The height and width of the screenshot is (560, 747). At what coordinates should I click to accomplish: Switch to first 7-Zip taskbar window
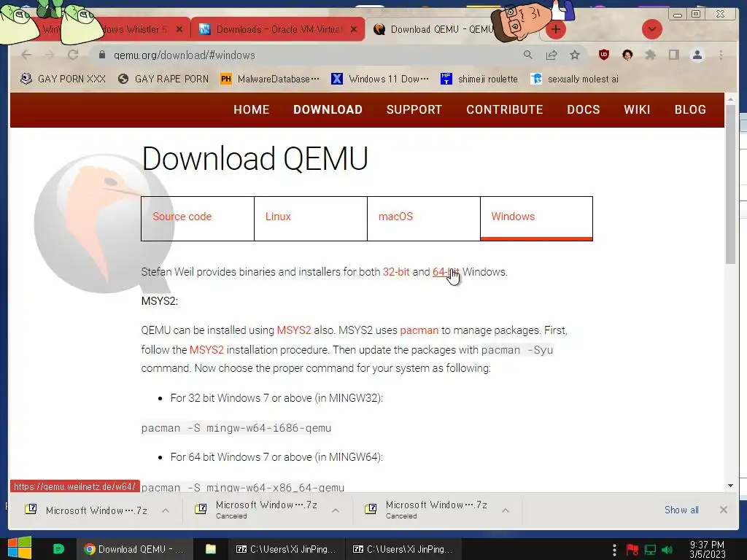pos(286,549)
